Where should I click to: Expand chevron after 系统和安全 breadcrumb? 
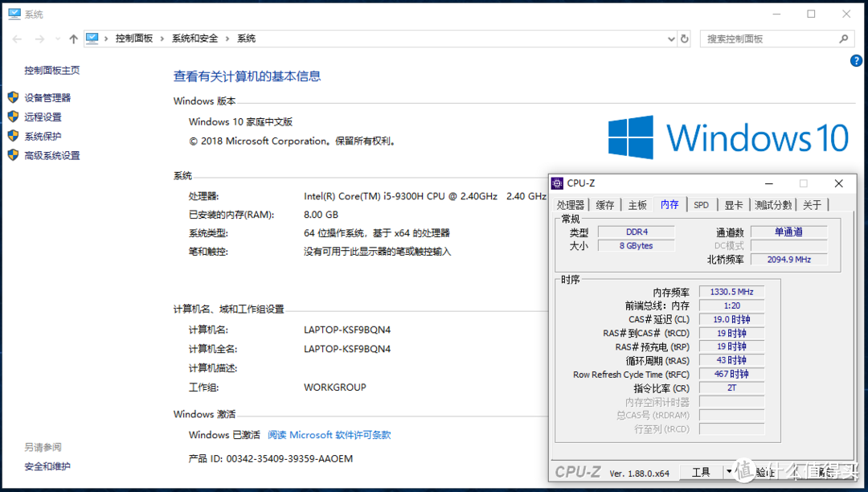(x=227, y=39)
